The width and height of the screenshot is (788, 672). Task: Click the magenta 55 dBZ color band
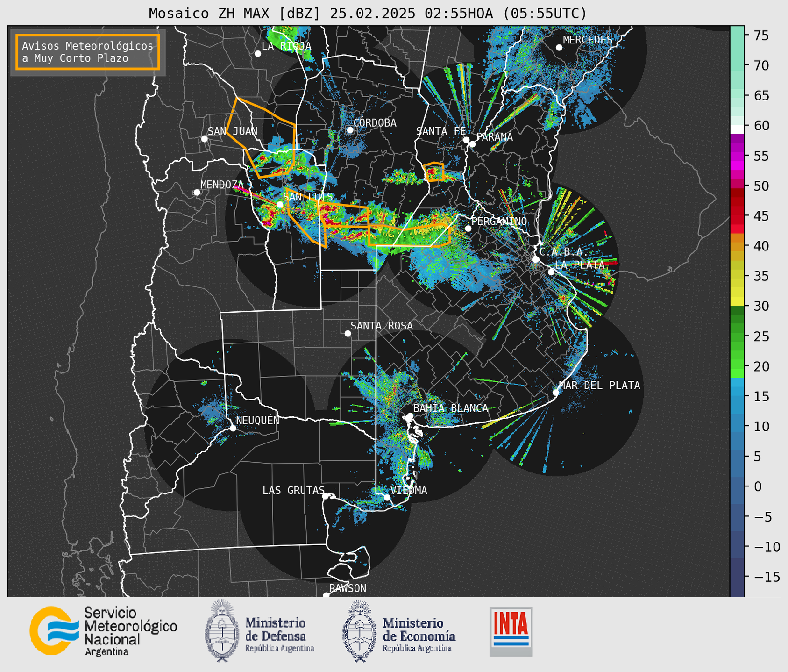click(x=737, y=156)
